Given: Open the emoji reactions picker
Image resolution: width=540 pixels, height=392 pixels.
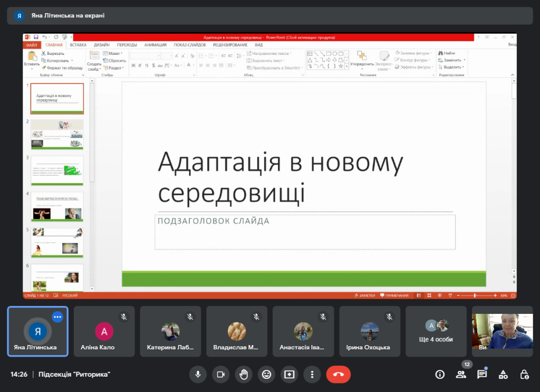Looking at the screenshot, I should [266, 374].
